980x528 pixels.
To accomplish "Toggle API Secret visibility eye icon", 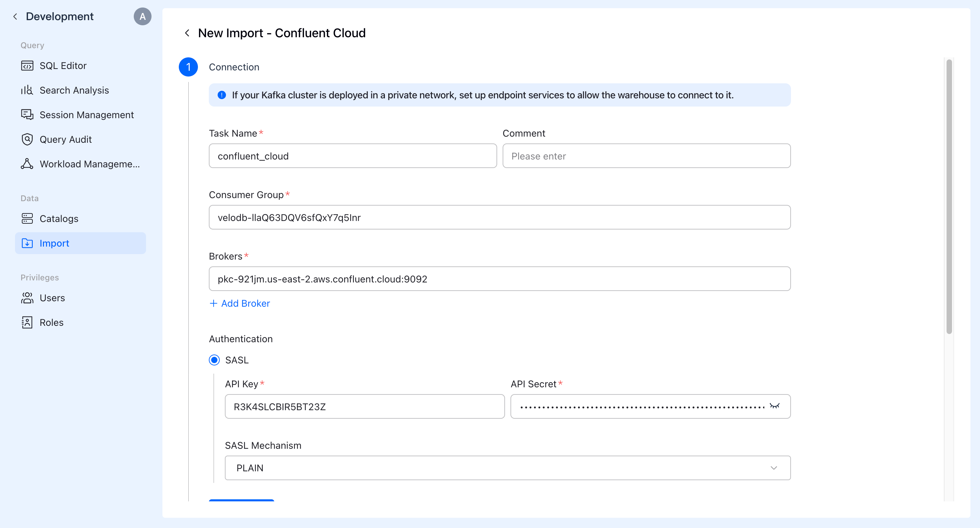I will point(774,406).
